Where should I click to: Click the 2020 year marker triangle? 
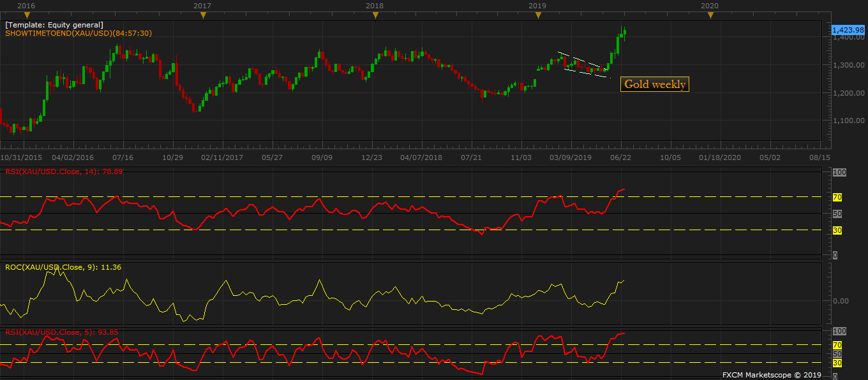coord(710,15)
